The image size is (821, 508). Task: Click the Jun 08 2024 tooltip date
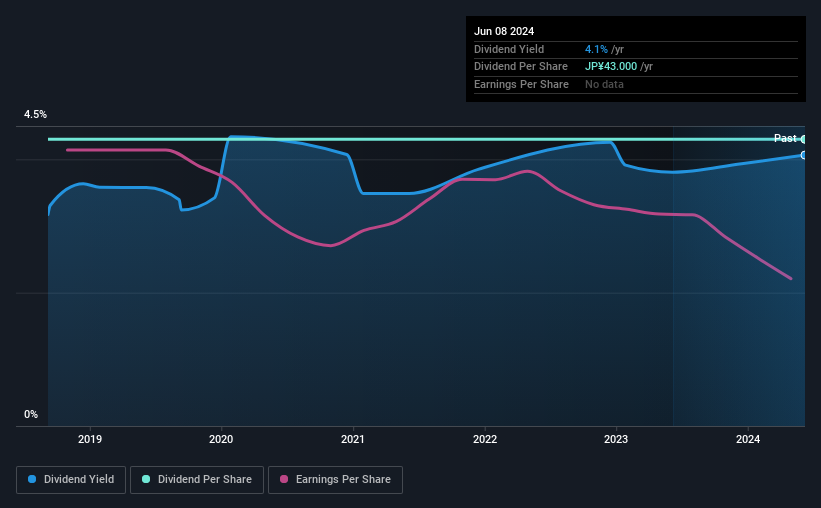[504, 31]
